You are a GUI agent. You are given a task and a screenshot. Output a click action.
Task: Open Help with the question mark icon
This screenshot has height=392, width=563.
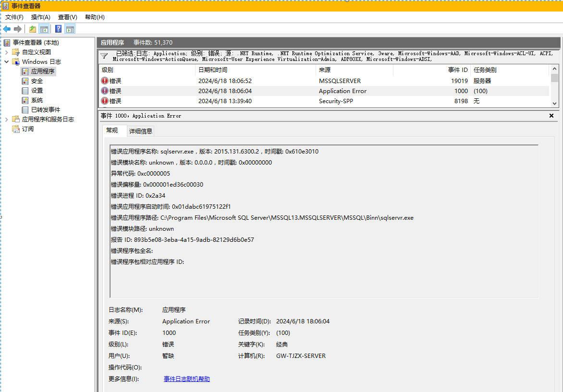58,29
